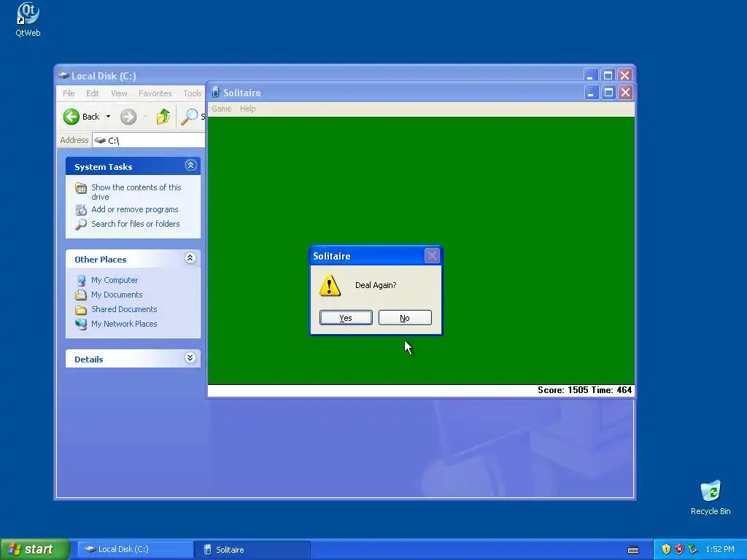This screenshot has height=560, width=747.
Task: Click the Forward arrow in Explorer toolbar
Action: click(128, 117)
